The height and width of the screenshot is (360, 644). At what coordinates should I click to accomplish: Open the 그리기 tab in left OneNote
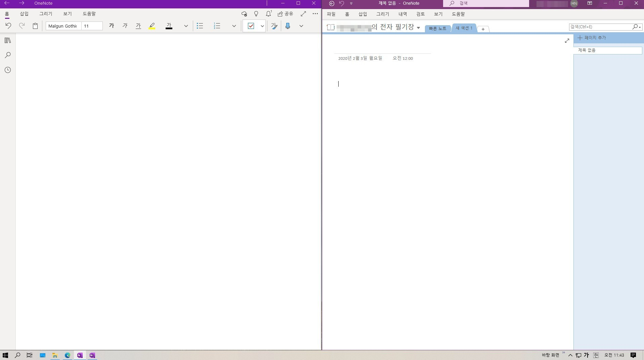(x=46, y=14)
